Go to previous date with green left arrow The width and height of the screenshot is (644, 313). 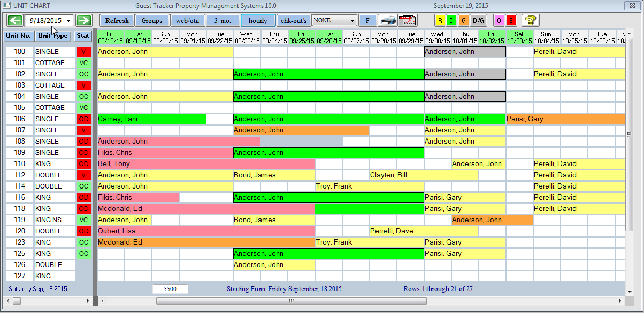[x=14, y=20]
